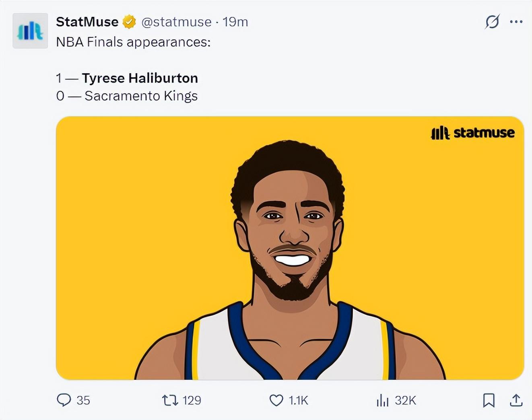Click the 19m post timestamp
The width and height of the screenshot is (532, 420).
235,22
